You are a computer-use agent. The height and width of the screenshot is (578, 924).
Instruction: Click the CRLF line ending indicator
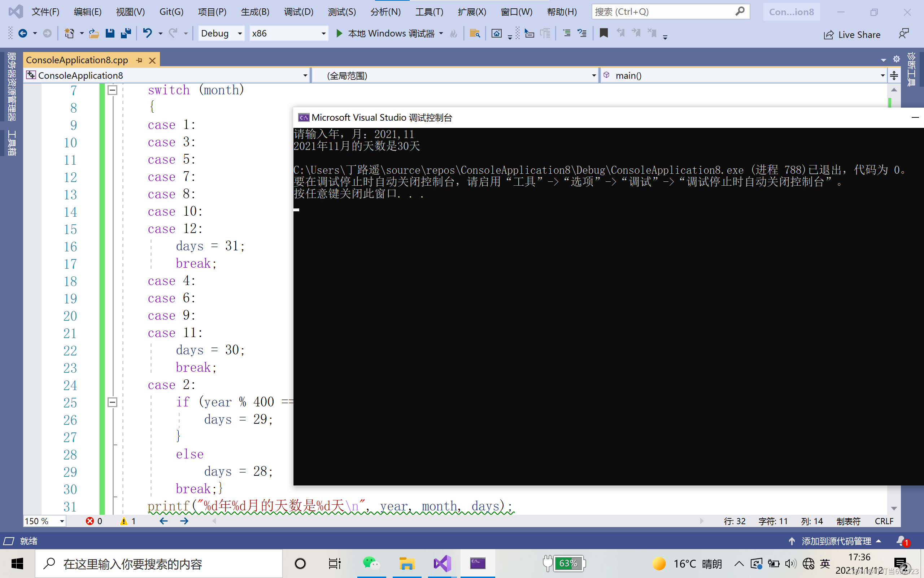coord(884,521)
